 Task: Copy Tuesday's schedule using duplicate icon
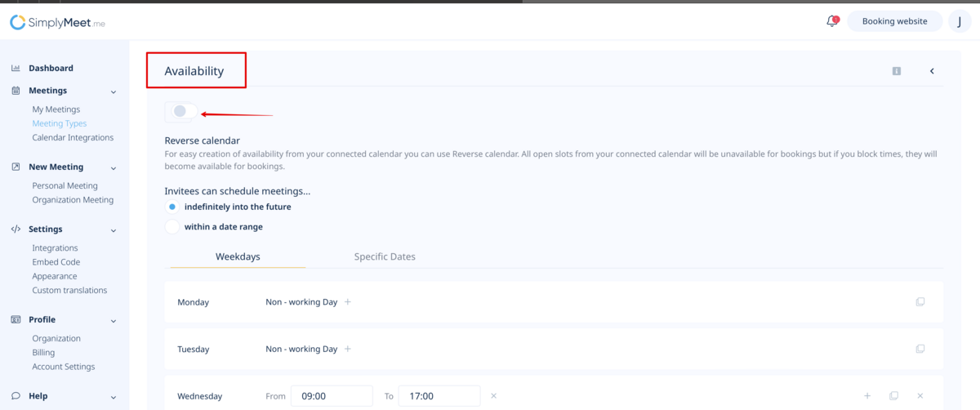(x=920, y=349)
